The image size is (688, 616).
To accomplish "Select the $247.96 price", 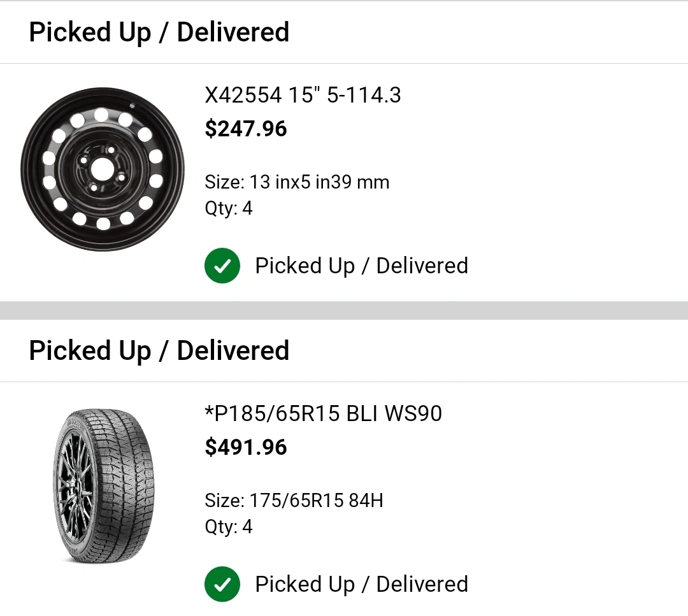I will click(x=246, y=129).
